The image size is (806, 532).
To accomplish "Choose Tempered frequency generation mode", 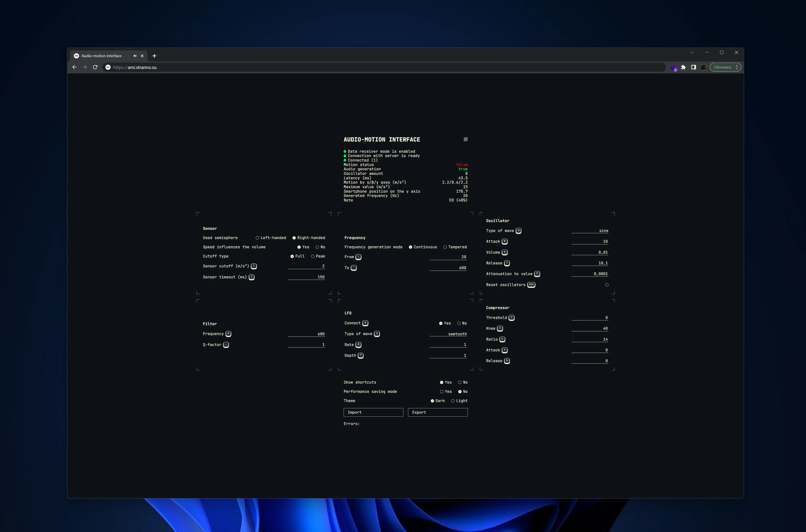I will (445, 247).
